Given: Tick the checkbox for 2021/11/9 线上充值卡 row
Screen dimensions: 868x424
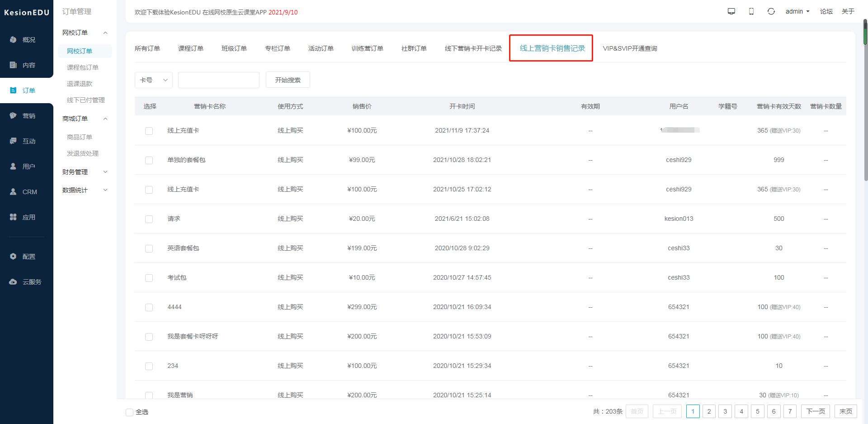Looking at the screenshot, I should [x=149, y=131].
